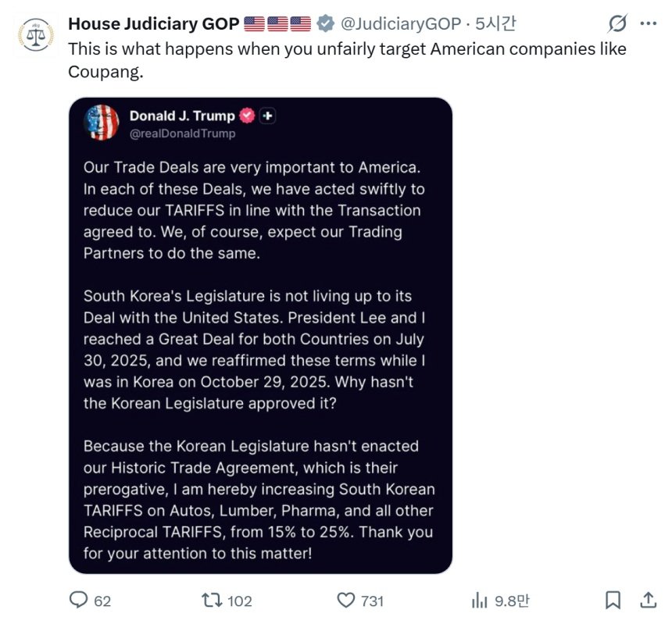Click the reply speech bubble icon

click(78, 600)
